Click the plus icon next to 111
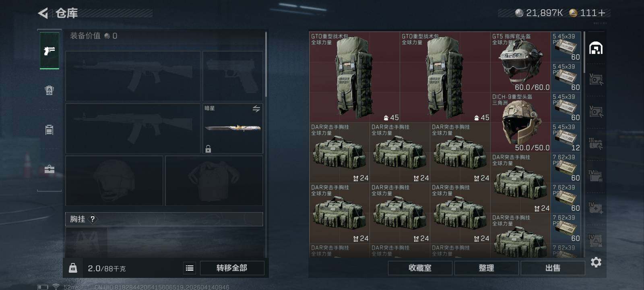Viewport: 644px width, 290px height. pos(602,13)
